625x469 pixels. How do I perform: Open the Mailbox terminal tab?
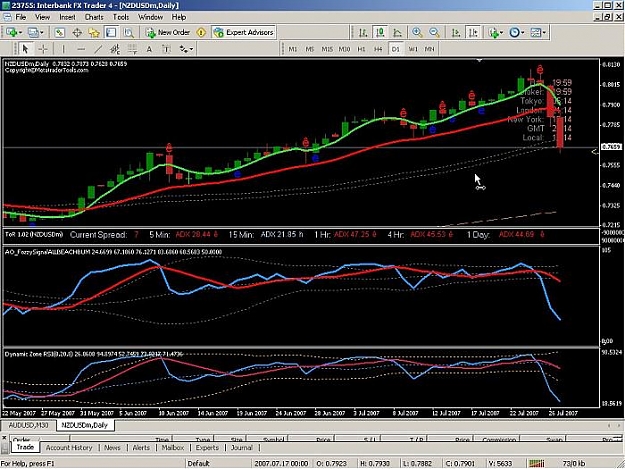pyautogui.click(x=173, y=447)
